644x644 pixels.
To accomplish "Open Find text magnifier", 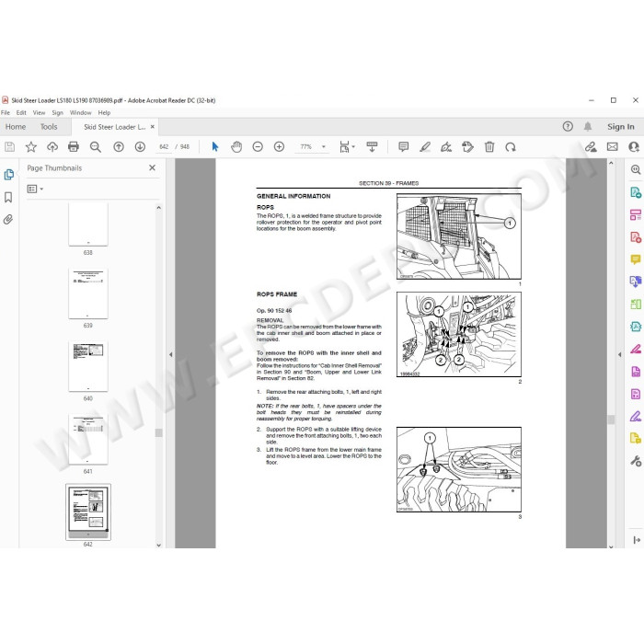I will point(96,146).
